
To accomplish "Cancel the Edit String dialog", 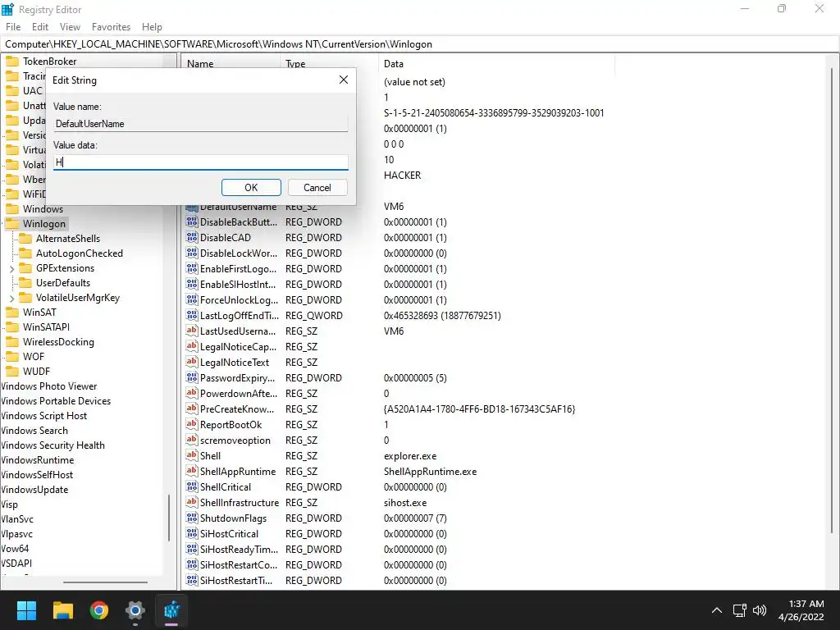I will pos(317,188).
